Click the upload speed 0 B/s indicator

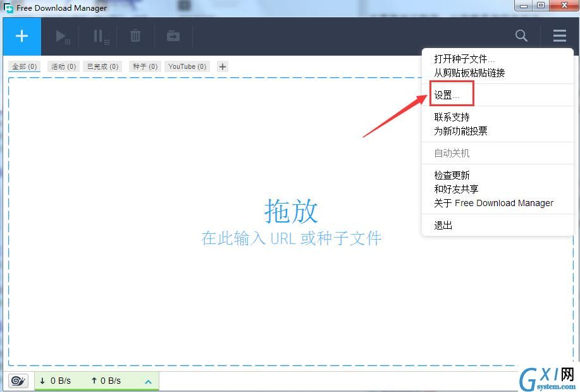click(106, 381)
